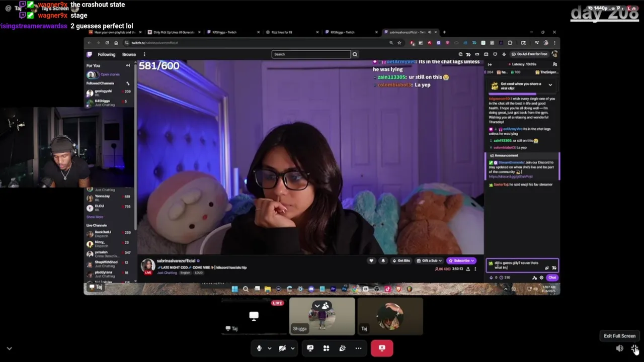This screenshot has height=362, width=644.
Task: Open camera options dropdown arrow
Action: coord(292,348)
